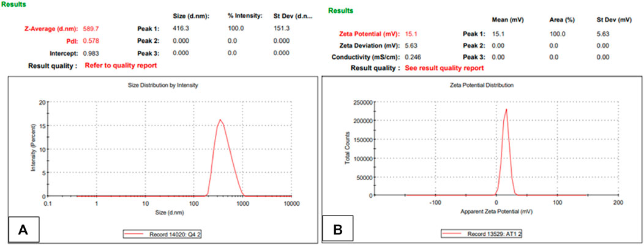Click the 'Size (d.nm)' horizontal axis label
Image resolution: width=644 pixels, height=245 pixels.
(x=169, y=213)
